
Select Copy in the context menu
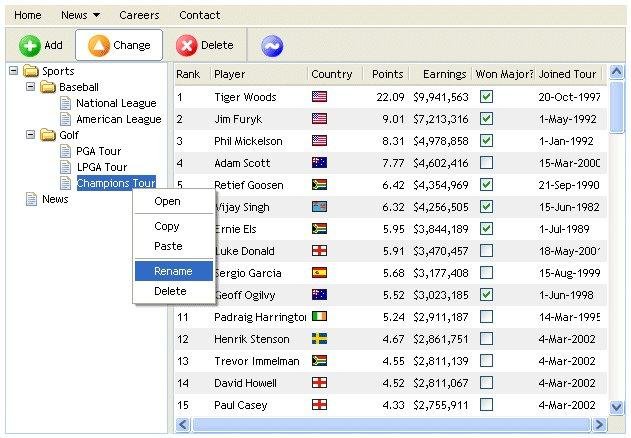tap(167, 226)
